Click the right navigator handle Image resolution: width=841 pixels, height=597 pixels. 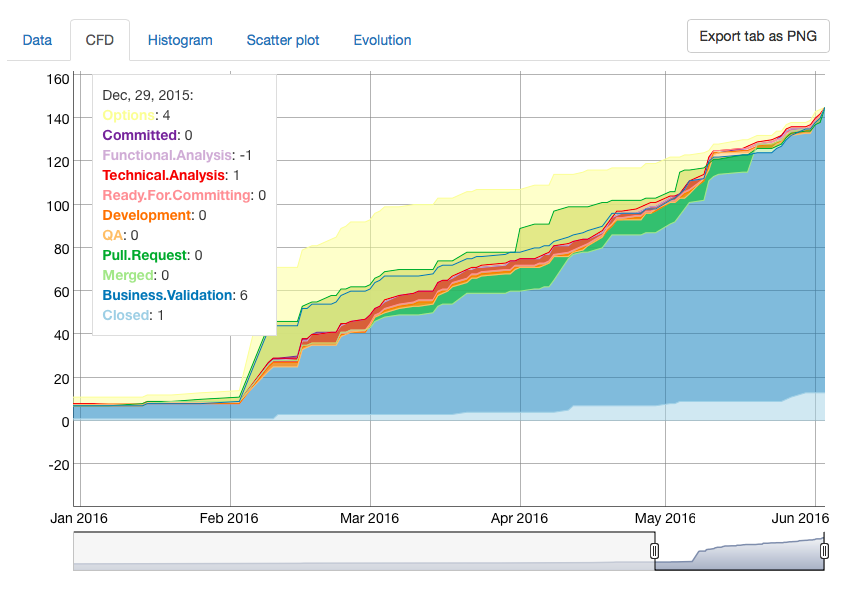click(x=824, y=549)
